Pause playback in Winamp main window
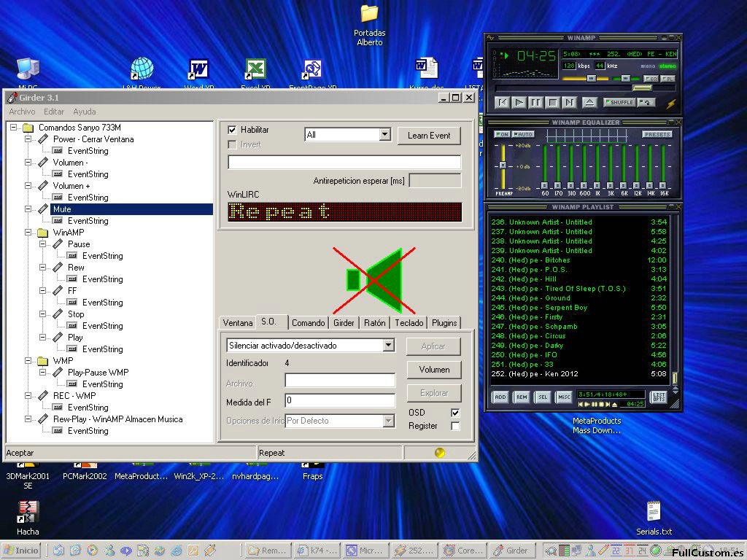Screen dimensions: 747x560 535,102
